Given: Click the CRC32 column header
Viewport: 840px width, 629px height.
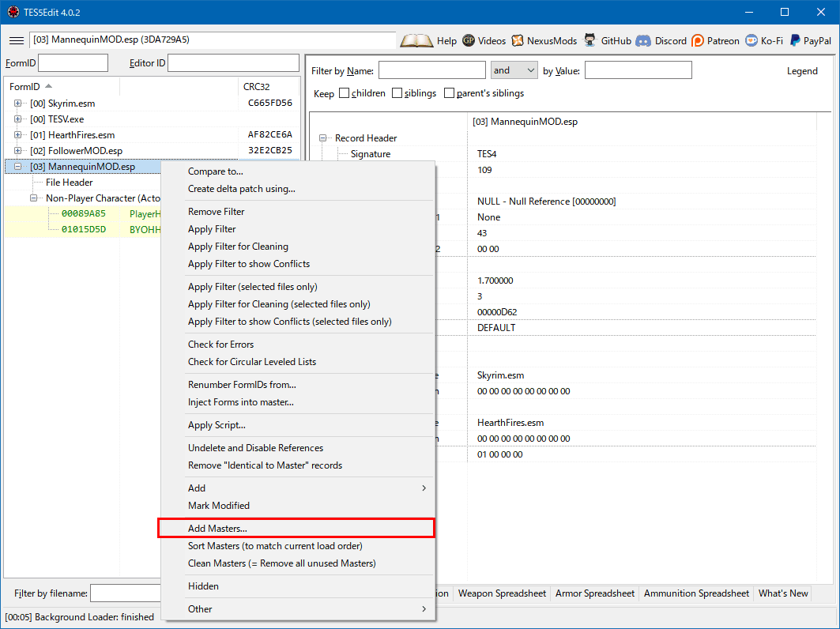Looking at the screenshot, I should tap(268, 86).
